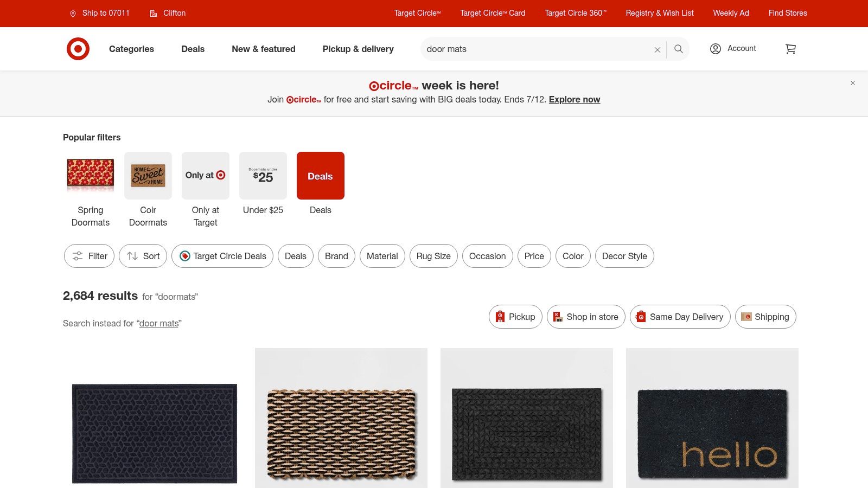Select the Only at Target popular filter

pyautogui.click(x=206, y=190)
